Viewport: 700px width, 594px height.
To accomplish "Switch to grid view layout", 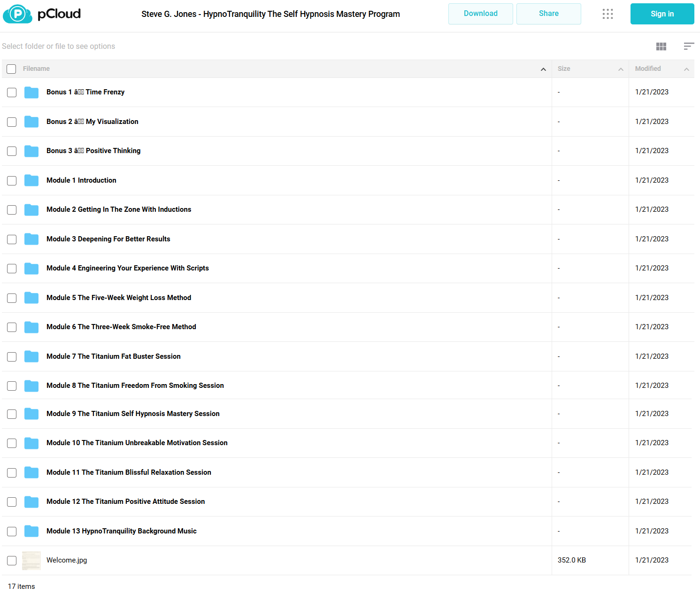I will (x=661, y=46).
